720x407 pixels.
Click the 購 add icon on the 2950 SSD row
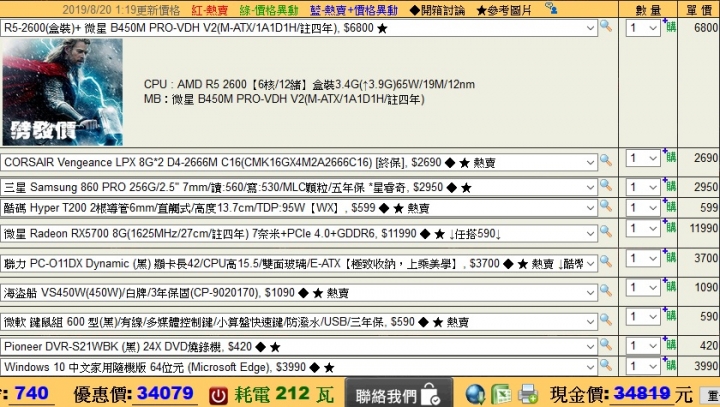669,185
